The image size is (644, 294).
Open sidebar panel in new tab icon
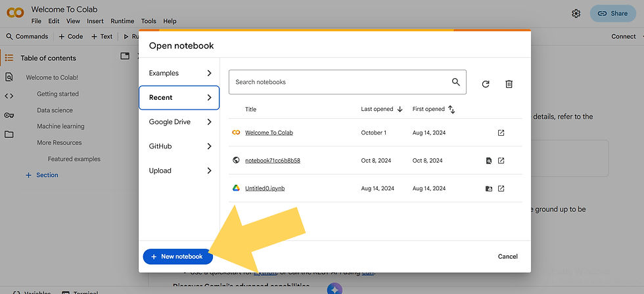click(125, 56)
